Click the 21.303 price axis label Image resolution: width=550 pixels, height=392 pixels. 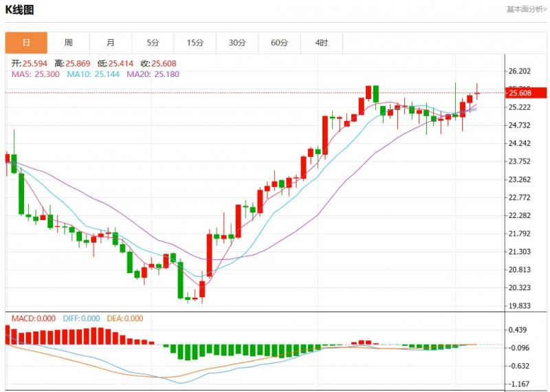520,252
